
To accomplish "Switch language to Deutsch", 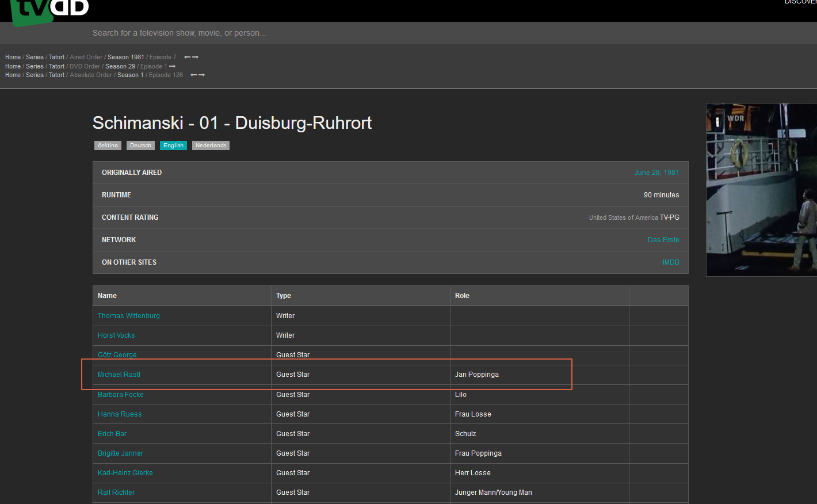I will (140, 146).
